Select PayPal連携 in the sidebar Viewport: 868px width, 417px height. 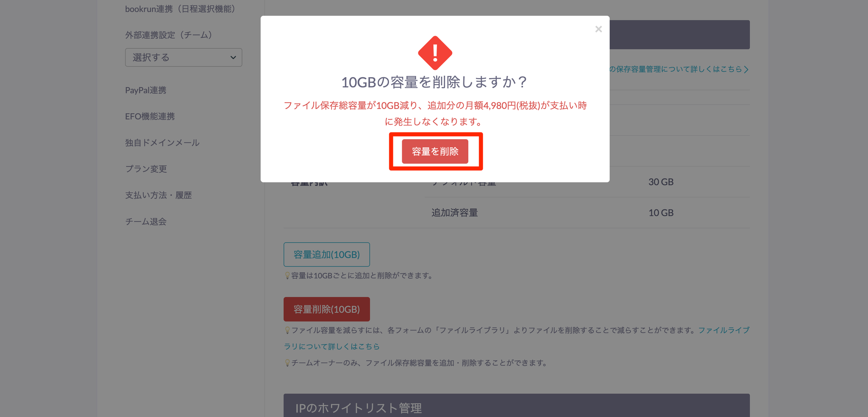point(146,90)
